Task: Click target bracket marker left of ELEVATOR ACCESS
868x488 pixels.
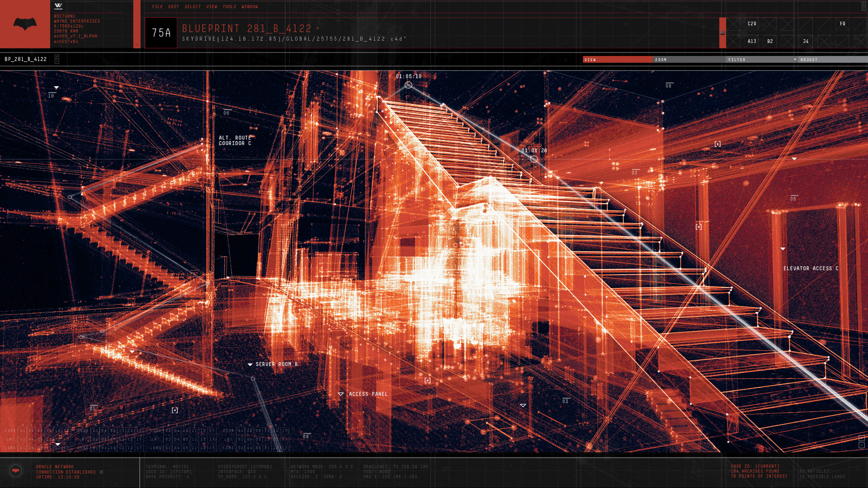Action: (x=698, y=227)
